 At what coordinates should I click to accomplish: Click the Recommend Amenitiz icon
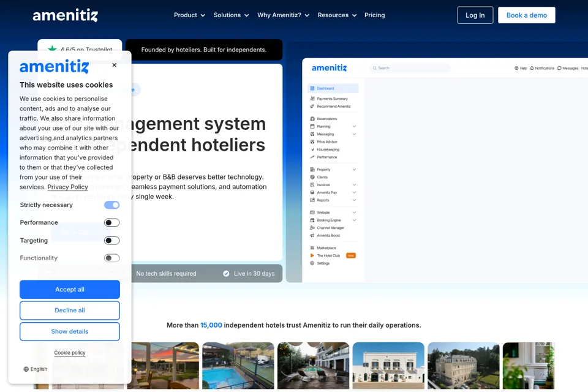point(312,107)
